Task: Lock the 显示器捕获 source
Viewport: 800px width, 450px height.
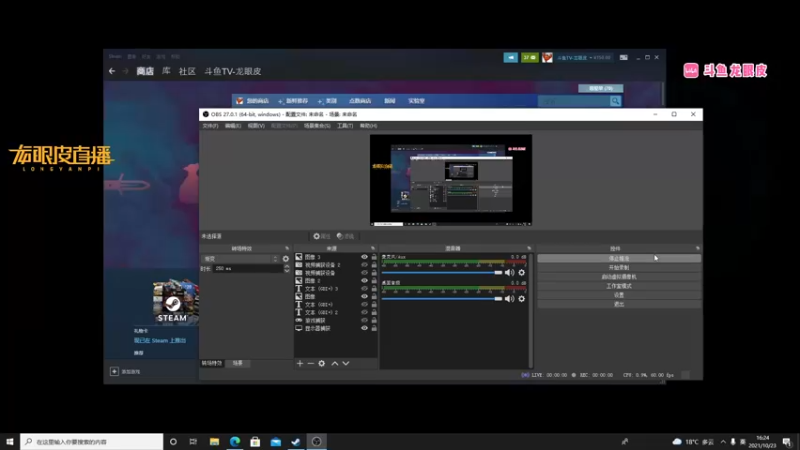Action: click(374, 328)
